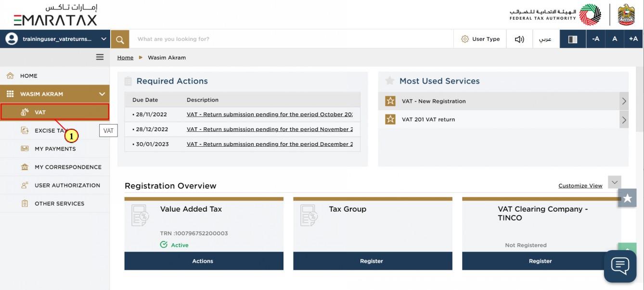The width and height of the screenshot is (644, 290).
Task: Click the star icon beside VAT - New Registration
Action: (390, 101)
